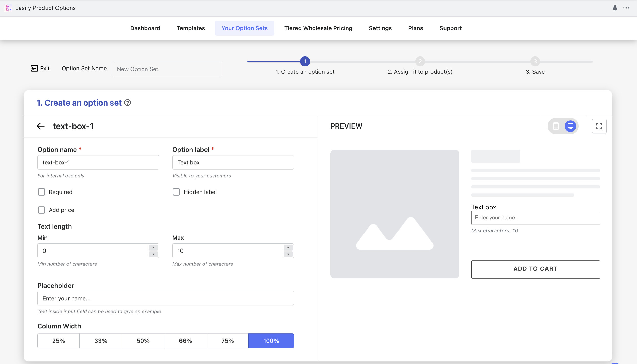Open the three-dots more menu

[x=626, y=8]
